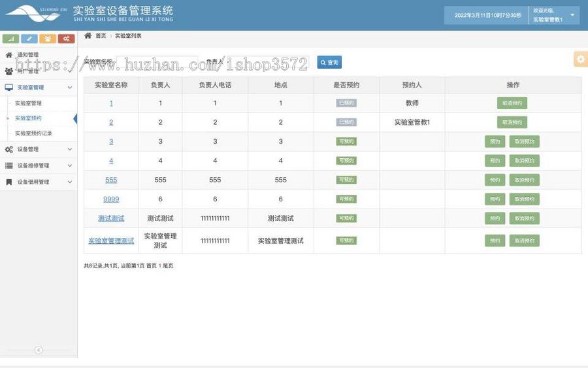
Task: Open 用户管理 menu
Action: tap(39, 71)
